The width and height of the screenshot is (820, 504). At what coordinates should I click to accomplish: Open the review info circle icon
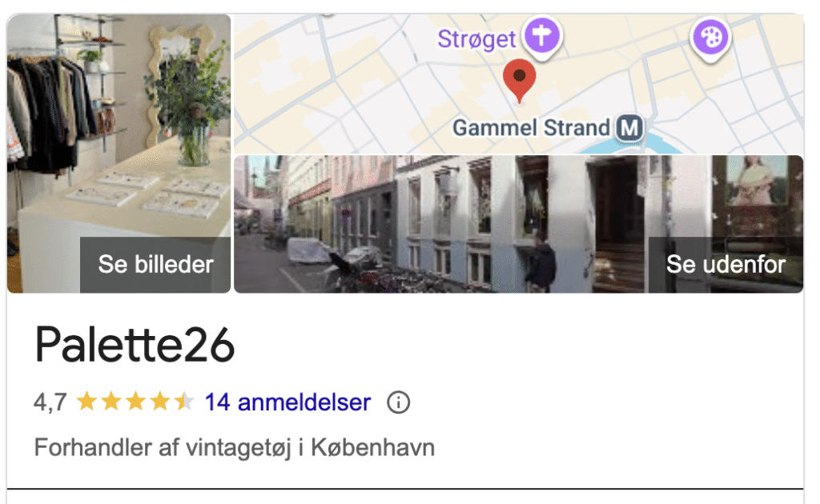click(x=398, y=402)
